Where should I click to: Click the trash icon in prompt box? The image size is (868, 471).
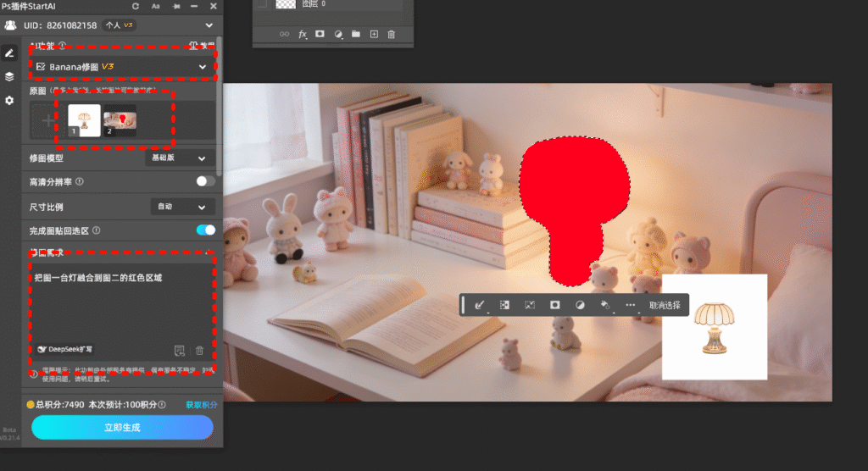(x=199, y=351)
